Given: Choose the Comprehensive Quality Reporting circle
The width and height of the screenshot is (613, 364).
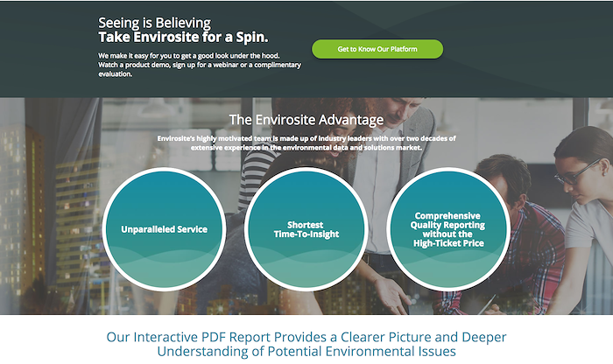Looking at the screenshot, I should coord(448,229).
